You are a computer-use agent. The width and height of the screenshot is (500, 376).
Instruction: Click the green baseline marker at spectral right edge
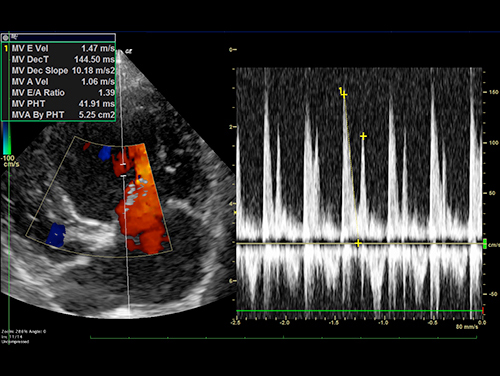[485, 243]
